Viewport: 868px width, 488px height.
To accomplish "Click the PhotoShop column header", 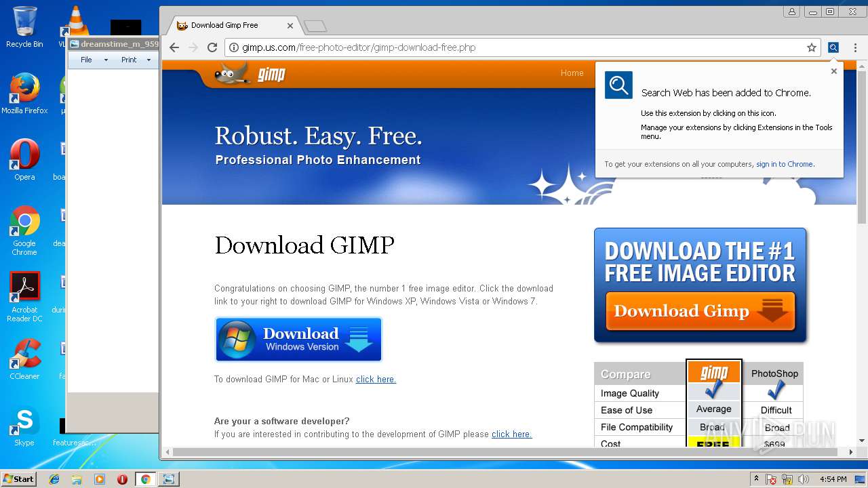I will point(774,373).
